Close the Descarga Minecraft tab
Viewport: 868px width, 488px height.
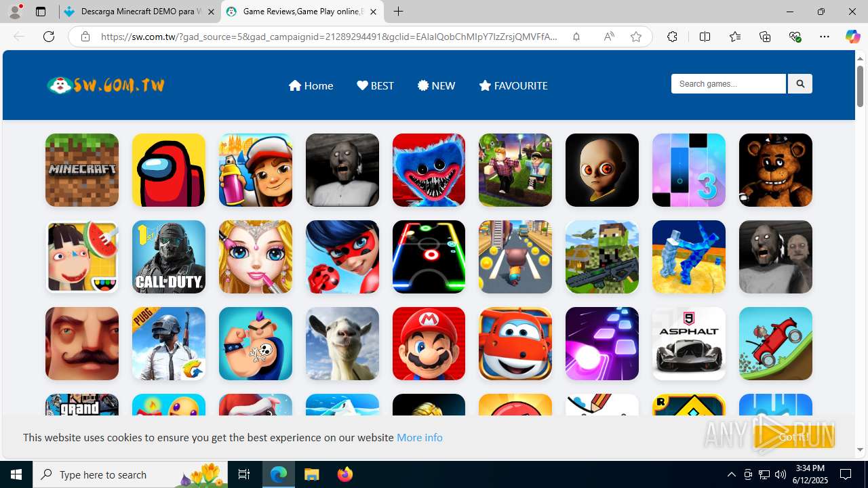click(210, 12)
